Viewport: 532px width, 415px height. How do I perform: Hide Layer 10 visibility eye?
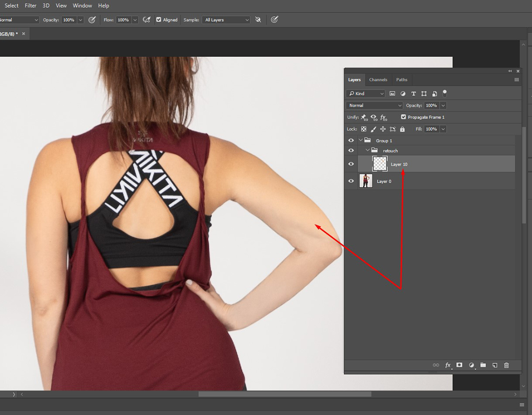[351, 164]
